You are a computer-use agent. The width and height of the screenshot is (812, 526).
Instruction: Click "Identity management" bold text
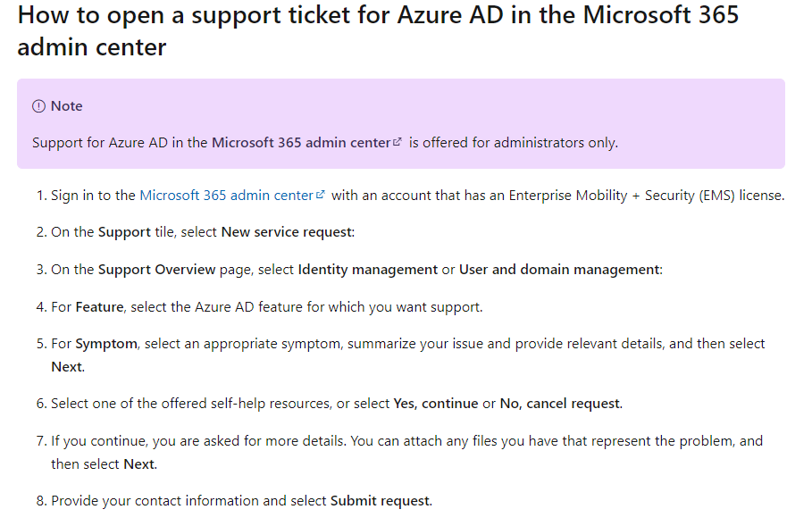pos(368,270)
